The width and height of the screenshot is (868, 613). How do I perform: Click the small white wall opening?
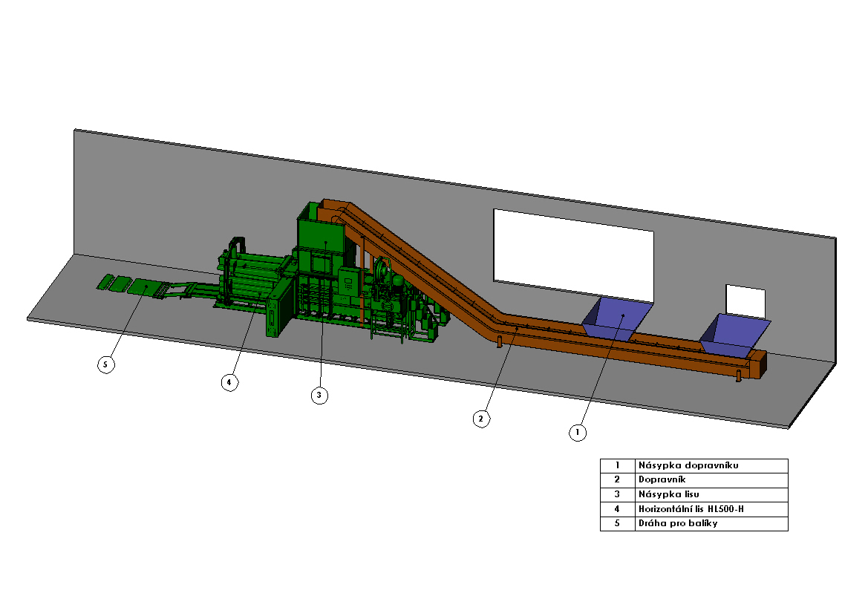pos(745,301)
